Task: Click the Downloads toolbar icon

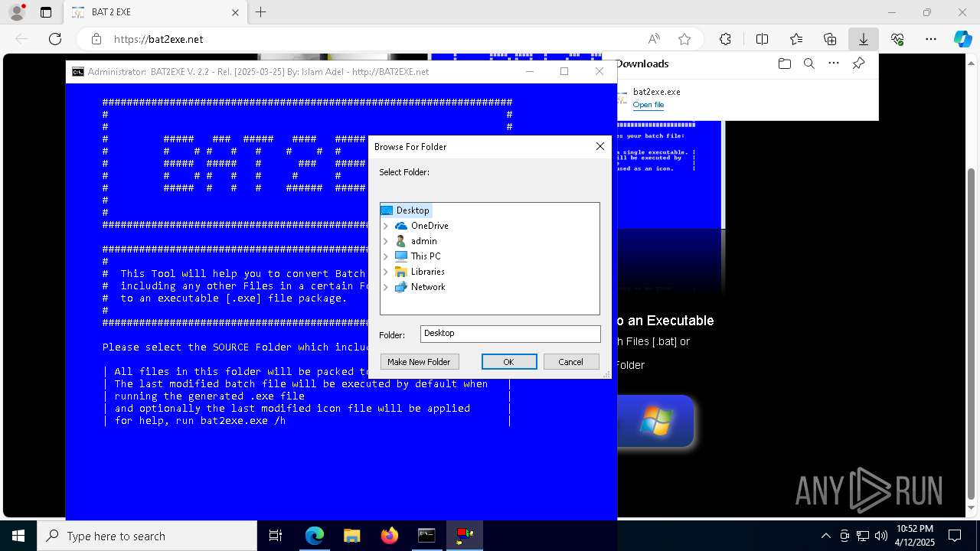Action: [x=864, y=39]
